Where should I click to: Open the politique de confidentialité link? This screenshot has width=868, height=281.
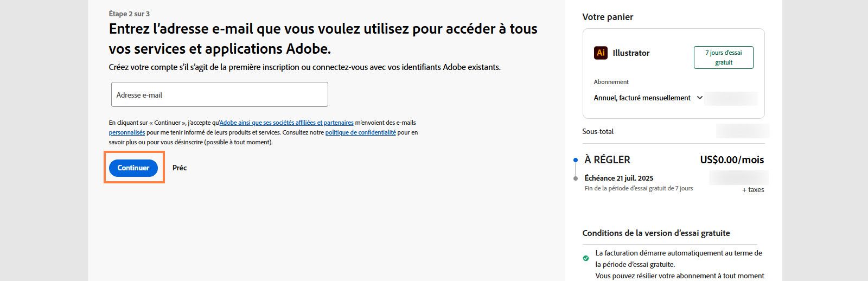pyautogui.click(x=360, y=132)
